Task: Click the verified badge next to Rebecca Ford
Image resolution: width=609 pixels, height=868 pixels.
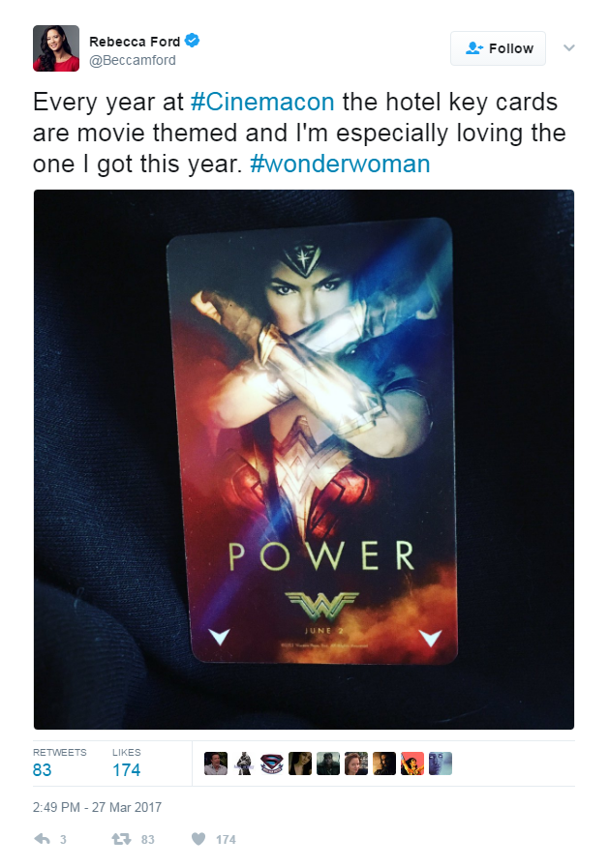Action: tap(192, 41)
